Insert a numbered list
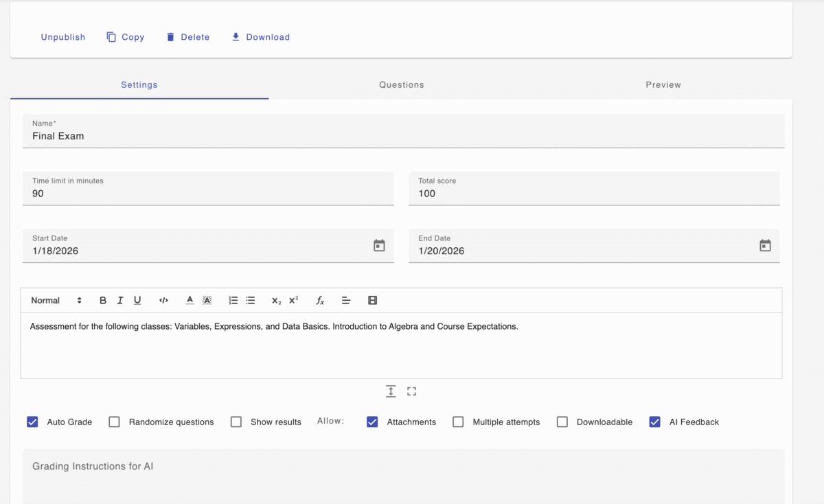The image size is (824, 504). [x=233, y=301]
